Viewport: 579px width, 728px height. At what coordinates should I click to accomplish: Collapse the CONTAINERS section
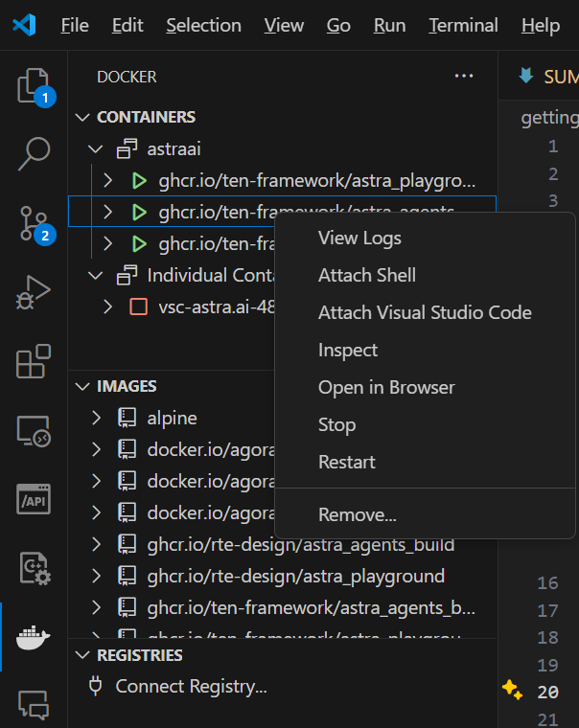click(82, 117)
